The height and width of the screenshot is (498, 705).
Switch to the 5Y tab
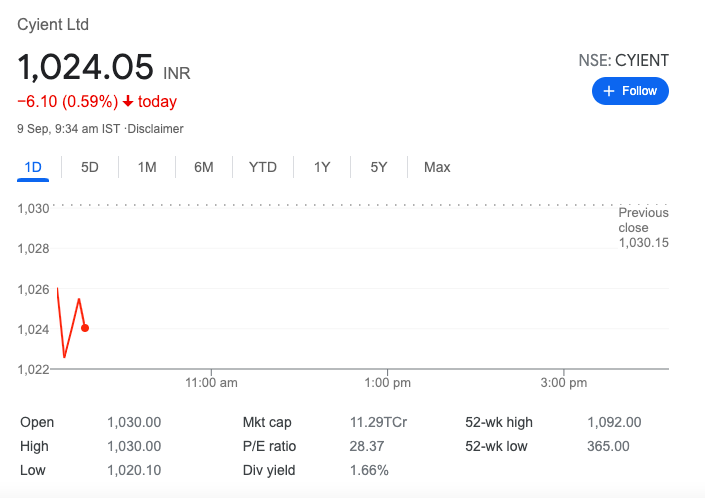click(379, 167)
